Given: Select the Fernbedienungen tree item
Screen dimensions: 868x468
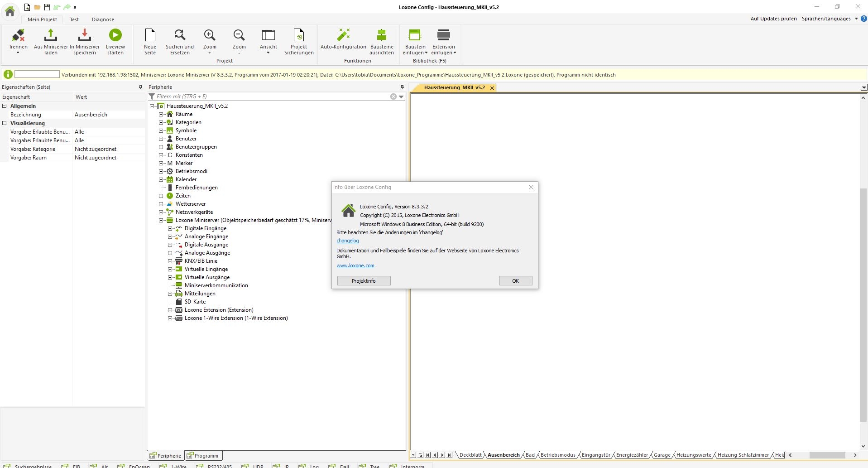Looking at the screenshot, I should click(197, 188).
